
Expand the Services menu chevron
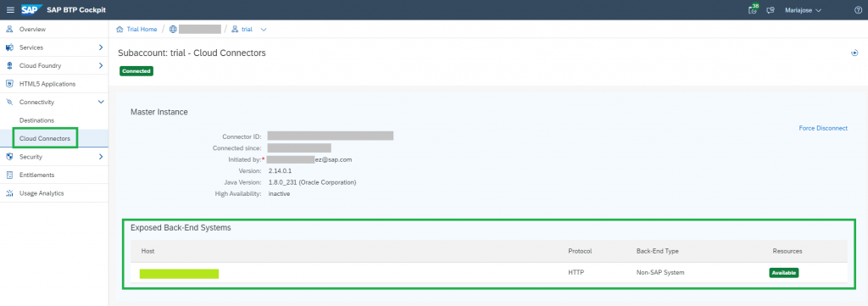[101, 47]
